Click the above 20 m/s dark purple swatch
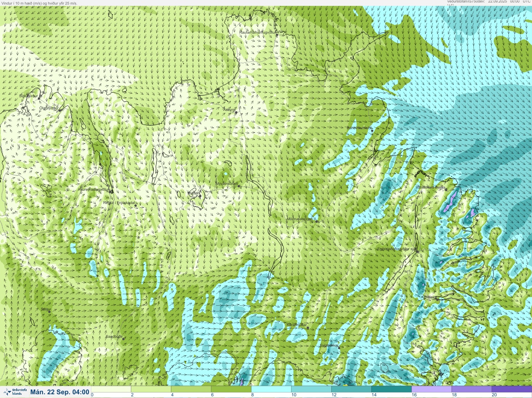The width and height of the screenshot is (532, 398). pos(512,389)
